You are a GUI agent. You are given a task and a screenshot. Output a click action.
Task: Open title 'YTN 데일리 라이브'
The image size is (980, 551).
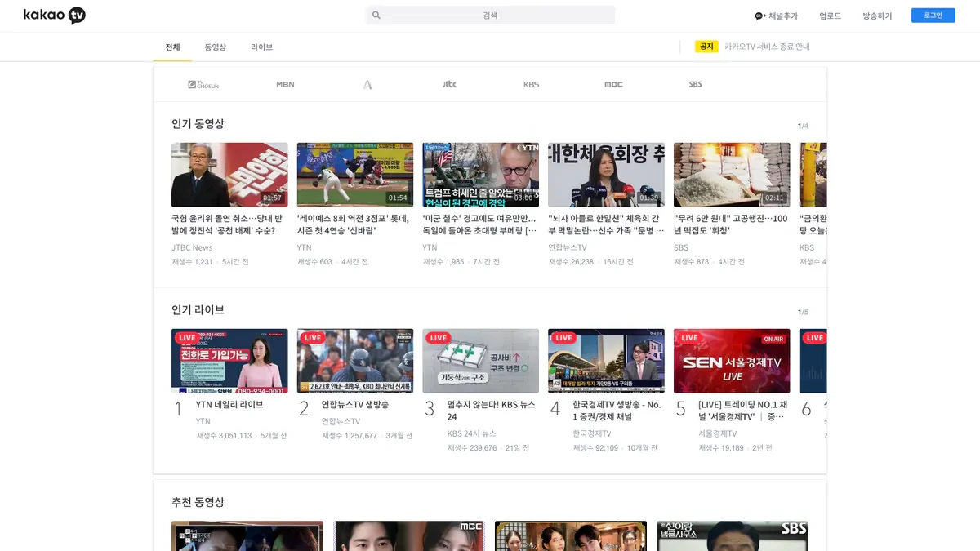tap(229, 405)
